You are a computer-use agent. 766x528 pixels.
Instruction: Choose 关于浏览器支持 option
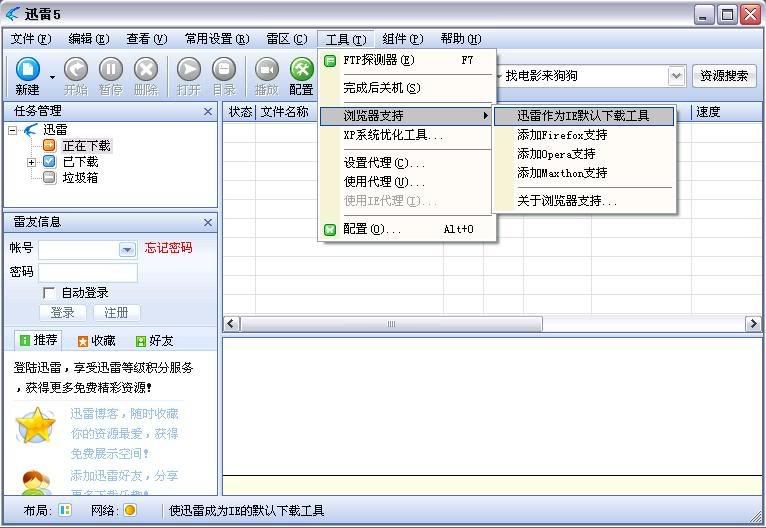click(584, 201)
